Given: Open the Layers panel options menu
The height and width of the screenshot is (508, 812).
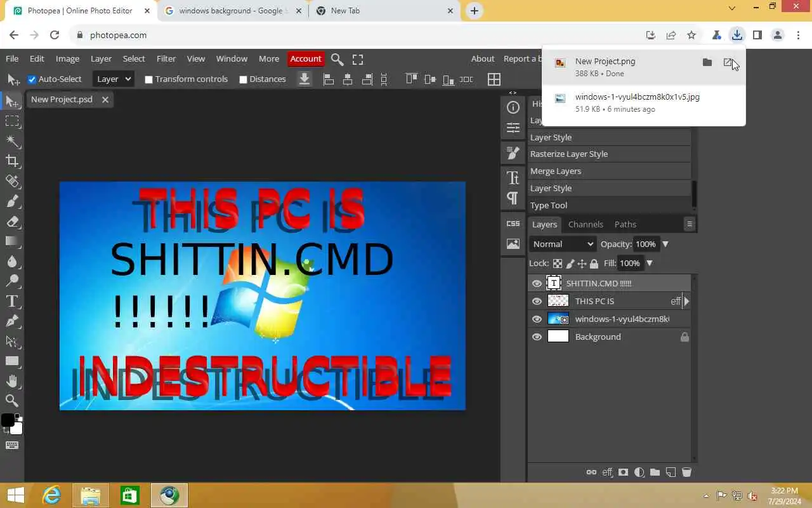Looking at the screenshot, I should [690, 224].
